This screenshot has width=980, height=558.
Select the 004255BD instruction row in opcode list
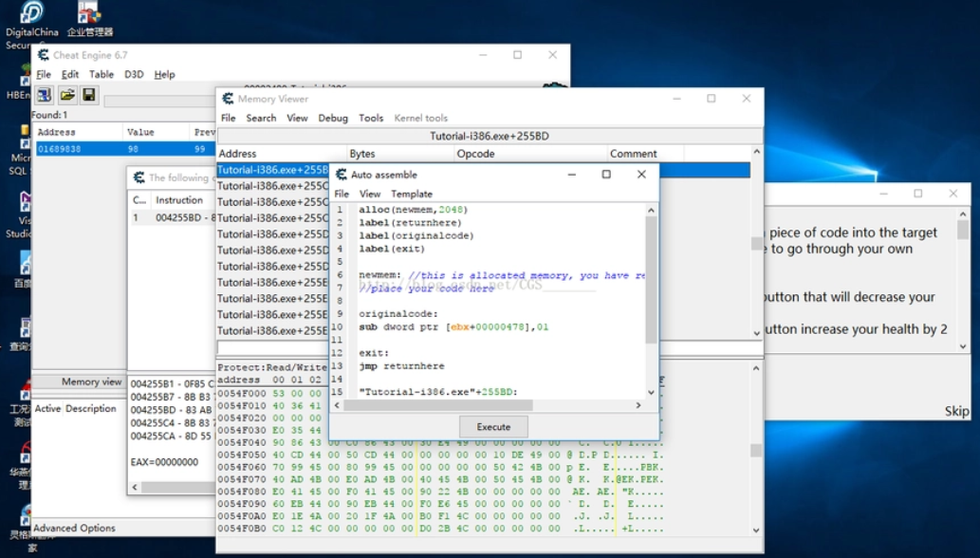pos(172,217)
